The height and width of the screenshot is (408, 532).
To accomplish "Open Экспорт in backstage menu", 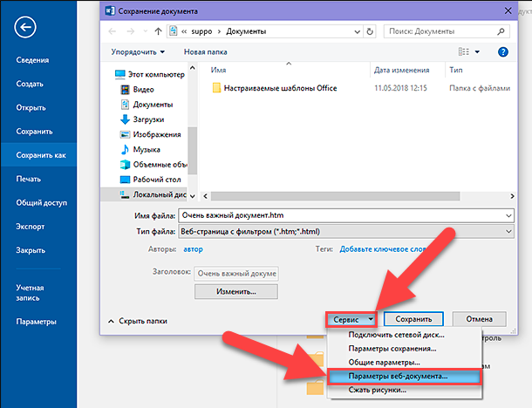I will 31,226.
